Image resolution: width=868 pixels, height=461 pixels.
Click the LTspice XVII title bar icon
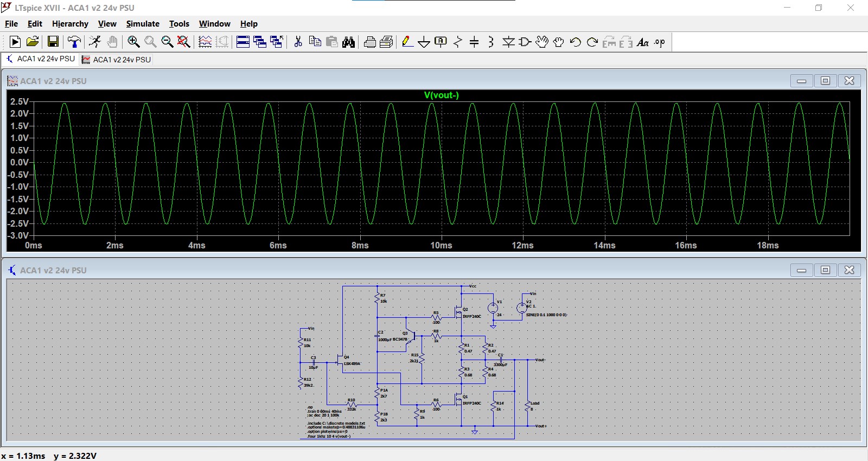(7, 8)
